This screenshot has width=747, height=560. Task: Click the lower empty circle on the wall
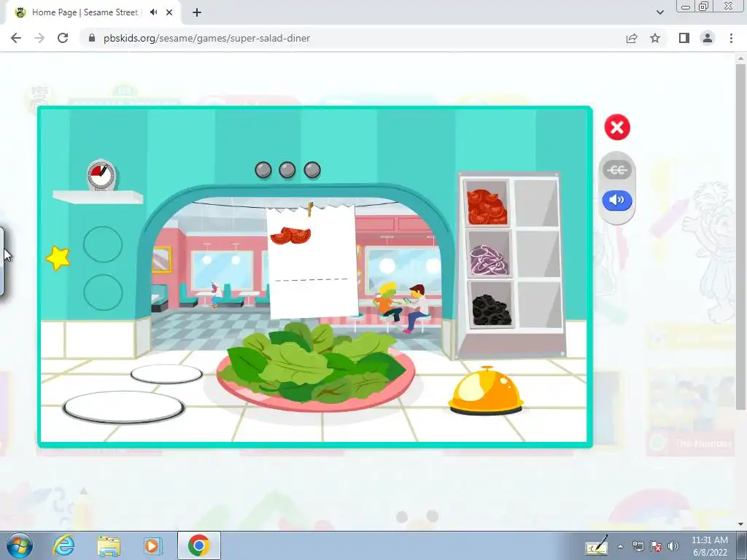click(x=103, y=292)
